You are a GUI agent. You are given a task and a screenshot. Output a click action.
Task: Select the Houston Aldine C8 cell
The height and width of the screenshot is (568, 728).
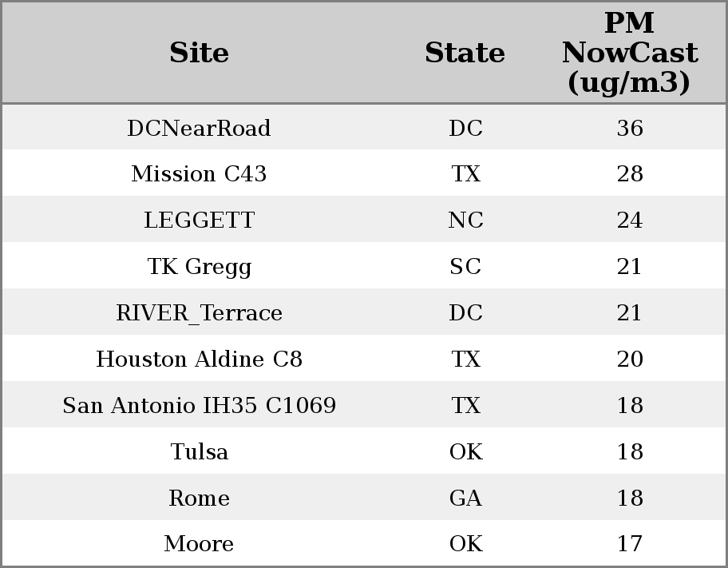tap(199, 359)
